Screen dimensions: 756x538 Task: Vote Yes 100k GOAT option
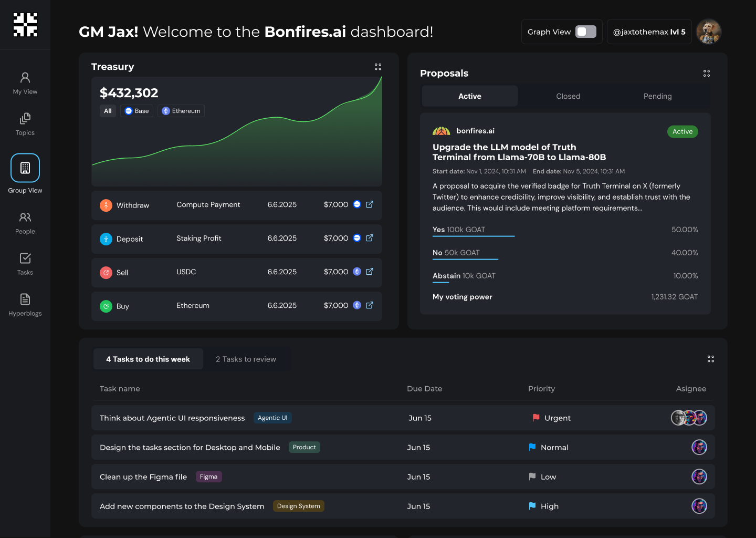[459, 230]
